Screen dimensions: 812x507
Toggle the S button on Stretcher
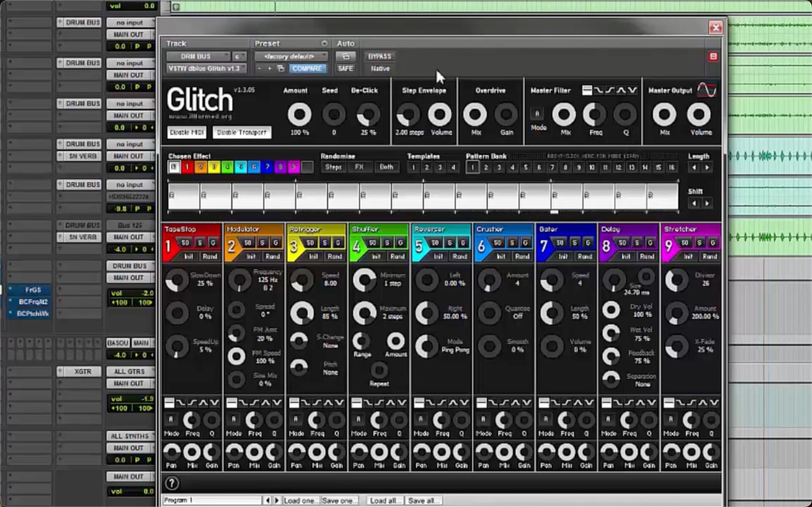(700, 242)
